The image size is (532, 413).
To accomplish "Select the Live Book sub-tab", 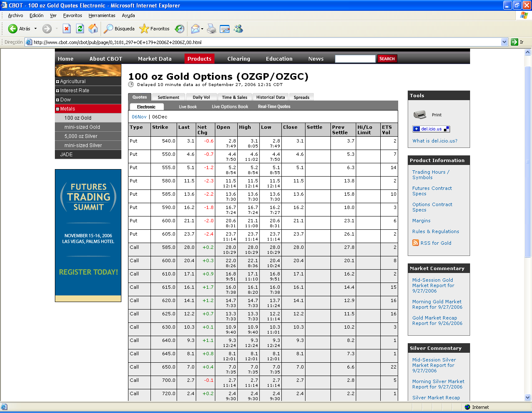I will point(188,107).
